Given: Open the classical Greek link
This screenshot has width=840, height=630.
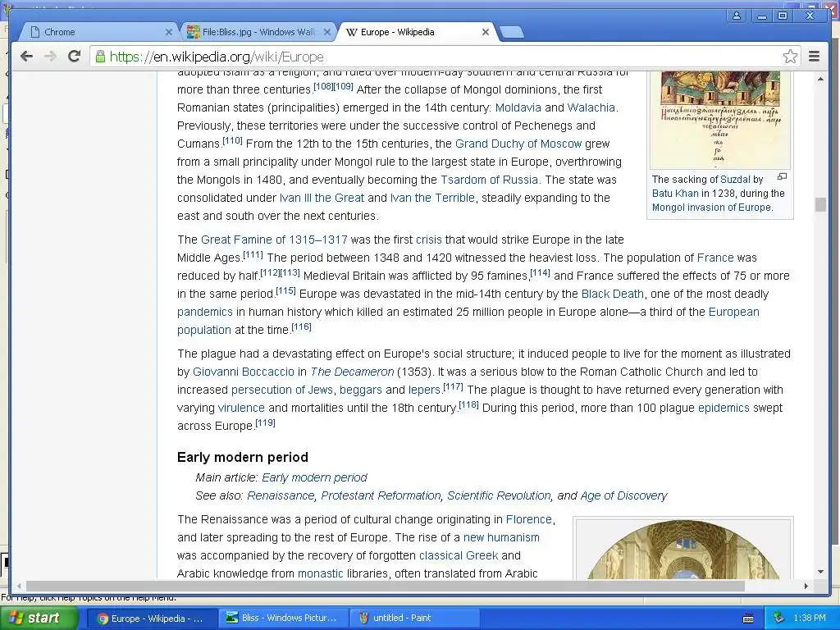Looking at the screenshot, I should point(459,556).
